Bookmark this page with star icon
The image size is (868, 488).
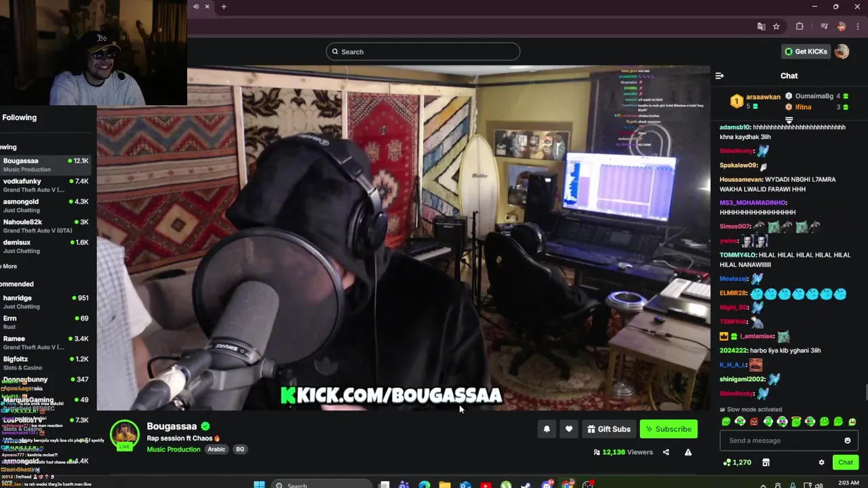[x=776, y=26]
